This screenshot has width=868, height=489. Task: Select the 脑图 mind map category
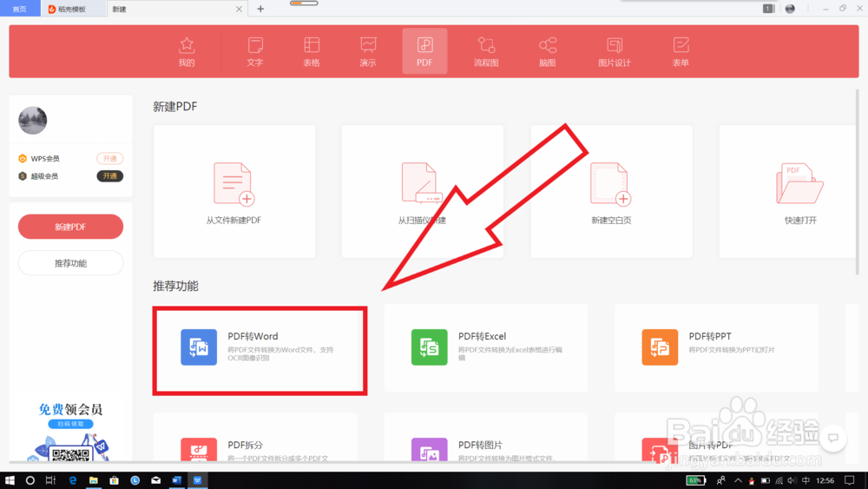548,51
